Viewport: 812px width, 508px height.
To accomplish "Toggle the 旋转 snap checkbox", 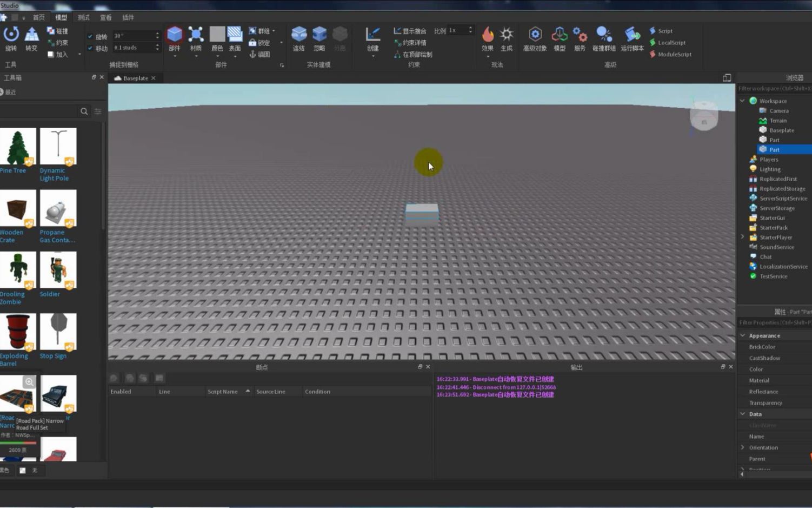I will [91, 36].
